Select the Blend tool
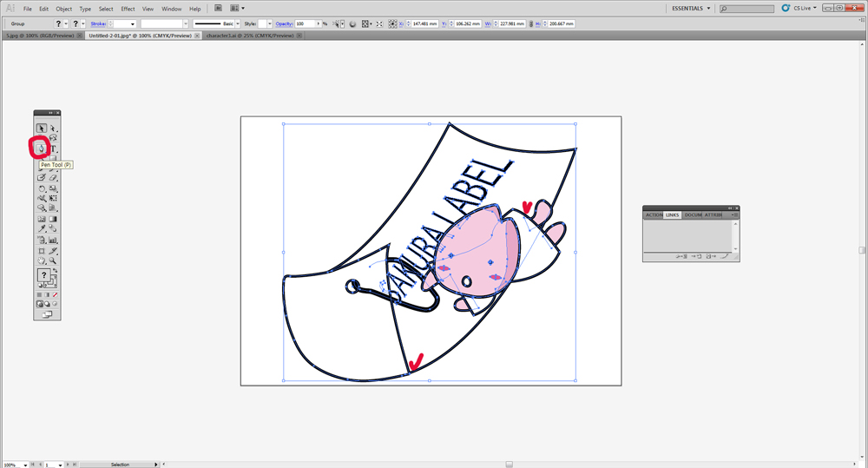This screenshot has width=868, height=468. coord(53,228)
